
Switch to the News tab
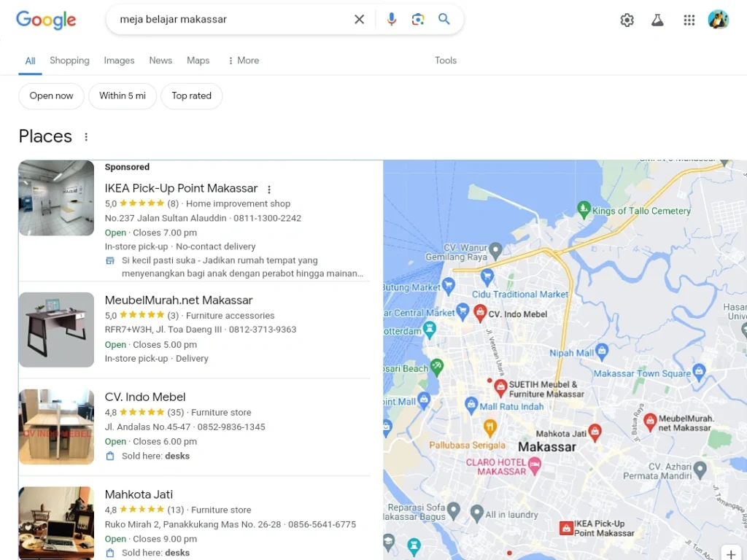point(160,61)
